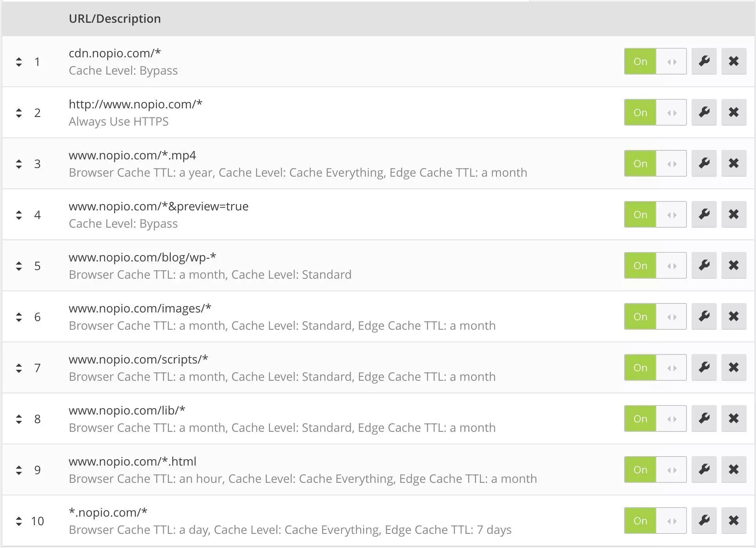
Task: Edit the cdn.nopio.com/* rule with wrench icon
Action: [x=704, y=61]
